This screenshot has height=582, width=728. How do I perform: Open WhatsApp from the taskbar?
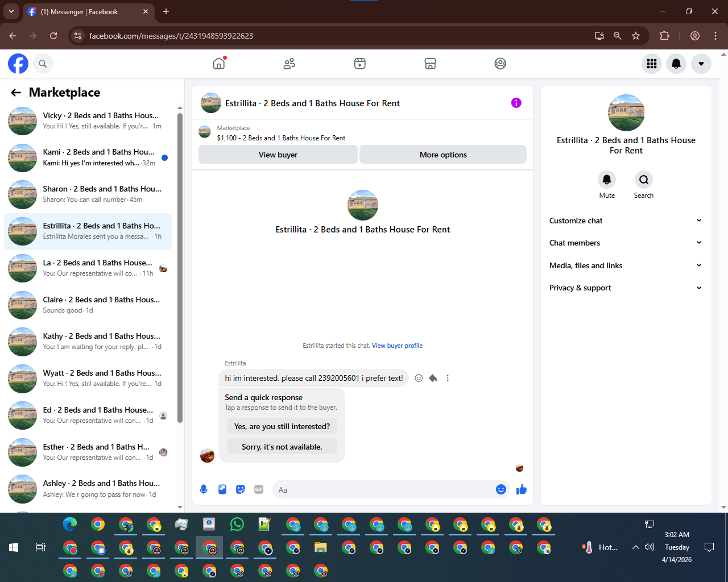tap(237, 524)
